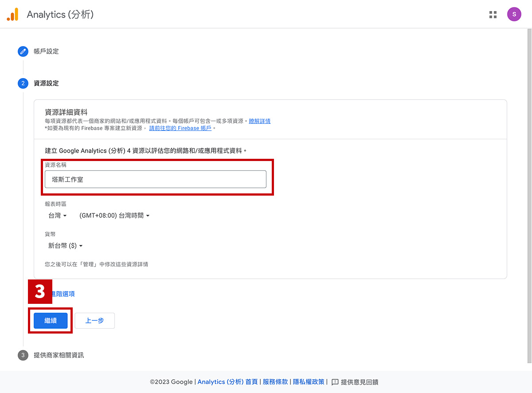This screenshot has width=532, height=393.
Task: Click the 資源名稱 text field
Action: pos(155,180)
